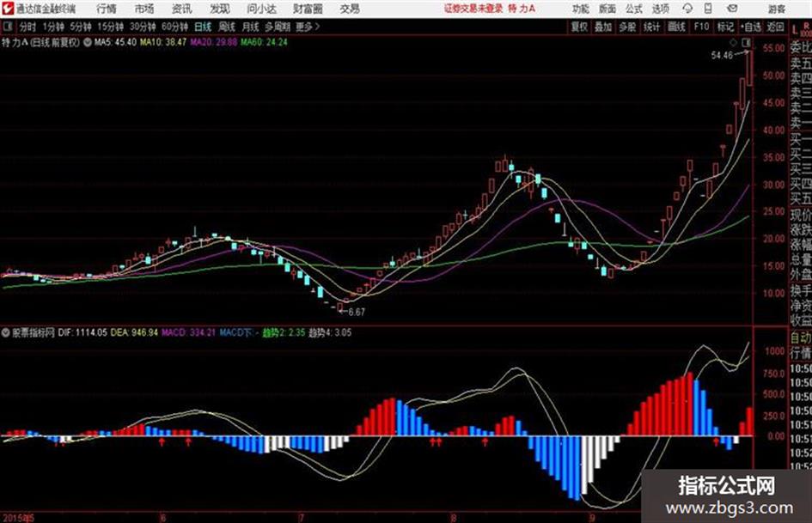Click the 特力A (日线 前复权) chart title
The image size is (812, 523).
pos(40,42)
